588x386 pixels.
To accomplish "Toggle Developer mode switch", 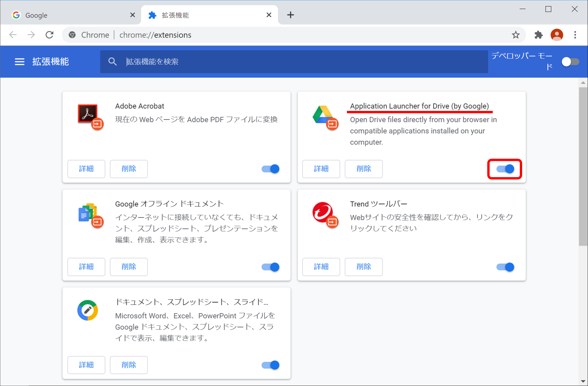I will [x=570, y=62].
